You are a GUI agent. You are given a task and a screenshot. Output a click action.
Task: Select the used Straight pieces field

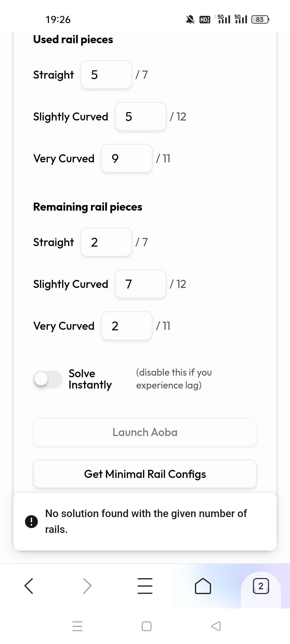106,75
